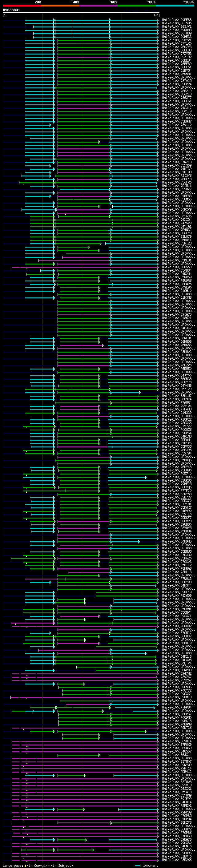Select the UniRef100_A8MU02 label

[x=177, y=352]
